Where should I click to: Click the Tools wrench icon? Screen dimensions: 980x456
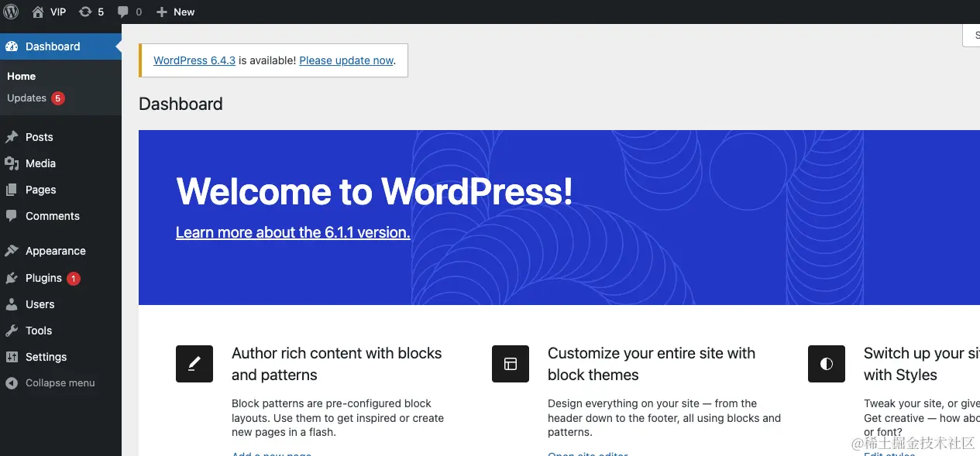click(x=12, y=331)
